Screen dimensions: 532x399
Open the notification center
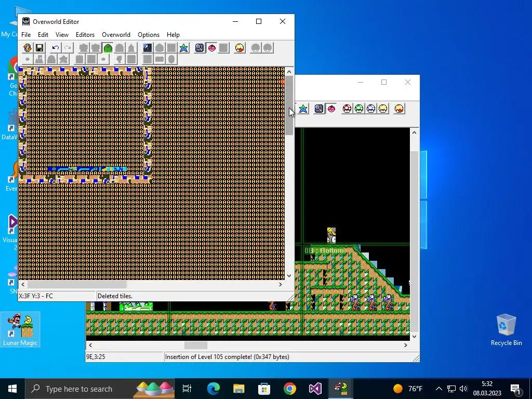[515, 389]
